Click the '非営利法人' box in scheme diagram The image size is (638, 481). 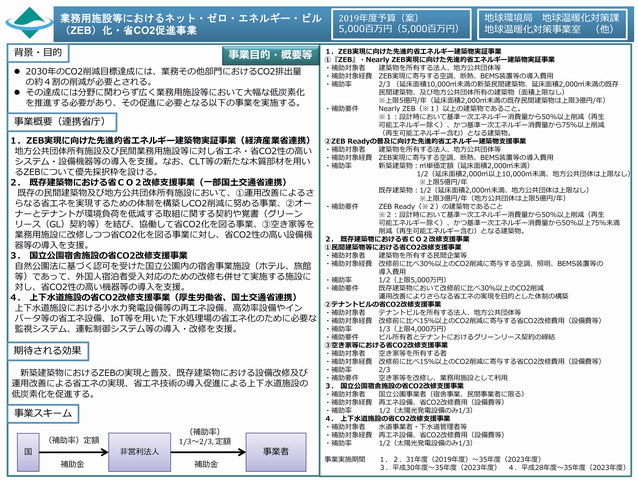(x=140, y=452)
